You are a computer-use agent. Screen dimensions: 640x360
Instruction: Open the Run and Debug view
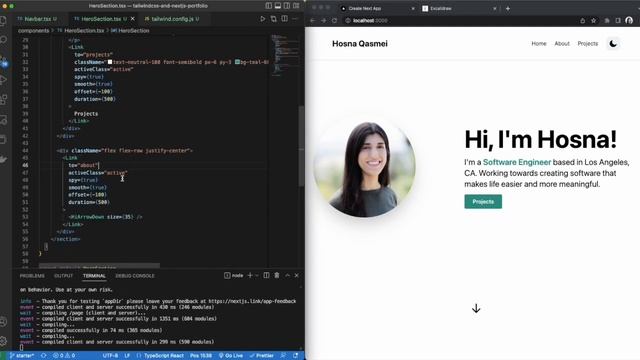[x=3, y=80]
